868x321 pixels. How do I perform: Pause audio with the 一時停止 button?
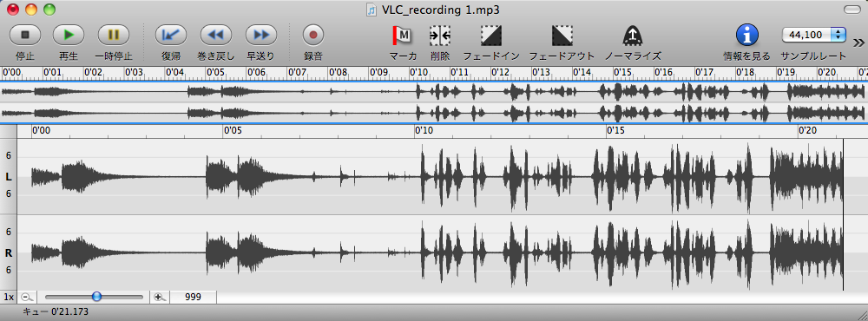coord(114,35)
